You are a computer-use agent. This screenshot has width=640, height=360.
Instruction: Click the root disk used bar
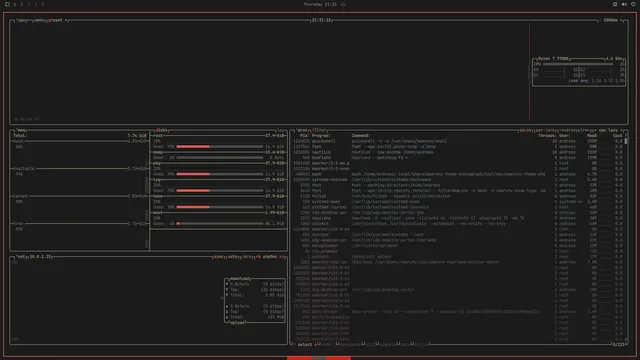(220, 147)
